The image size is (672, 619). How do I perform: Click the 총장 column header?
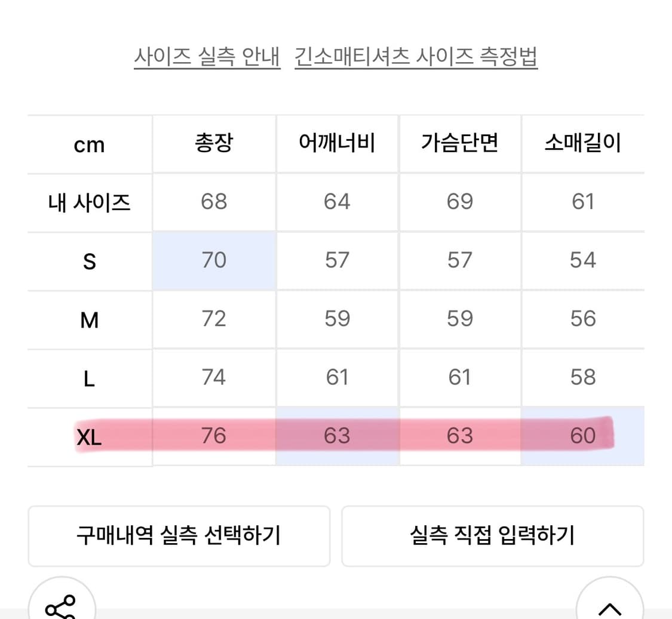(x=214, y=144)
